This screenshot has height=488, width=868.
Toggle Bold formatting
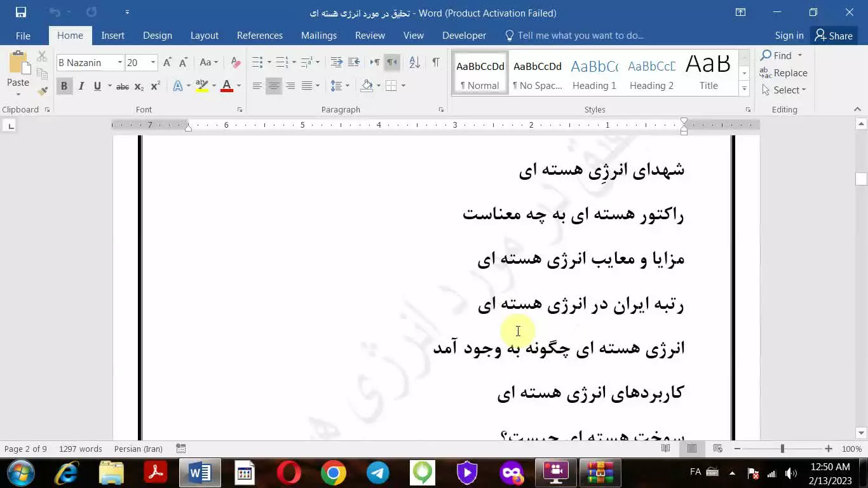click(x=64, y=86)
